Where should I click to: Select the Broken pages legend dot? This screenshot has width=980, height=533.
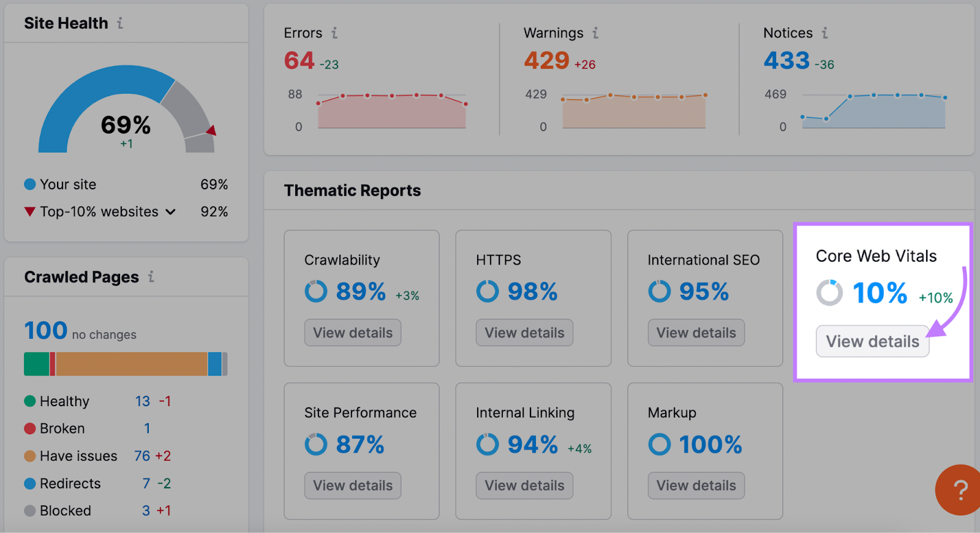coord(29,428)
